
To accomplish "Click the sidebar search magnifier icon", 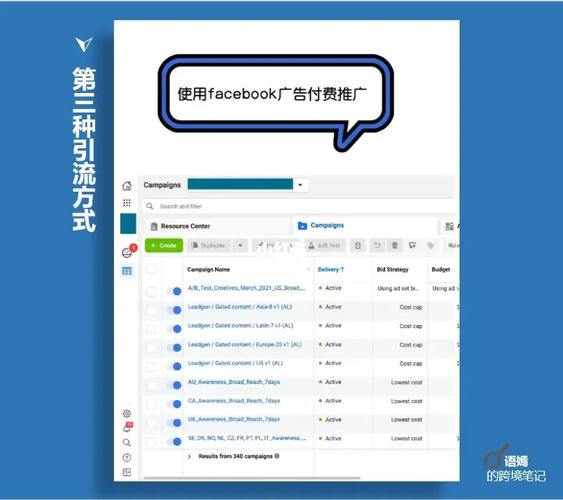I will pos(127,443).
